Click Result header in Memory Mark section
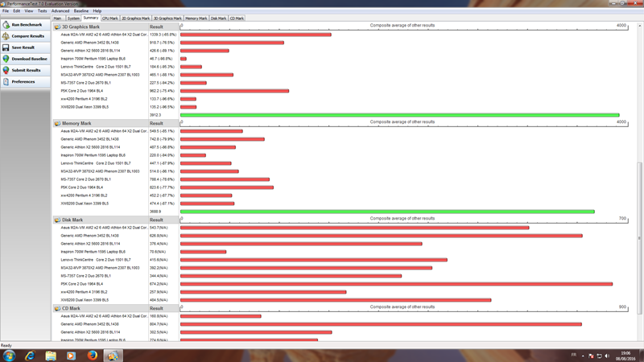 point(163,123)
